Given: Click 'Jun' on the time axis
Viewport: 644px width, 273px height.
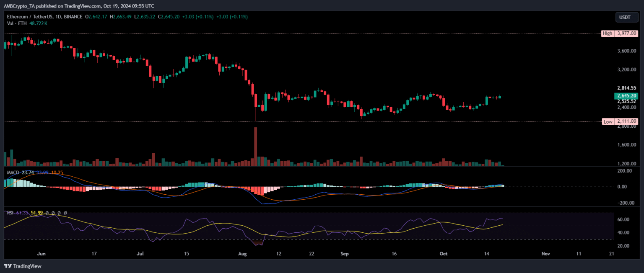Looking at the screenshot, I should coord(41,254).
